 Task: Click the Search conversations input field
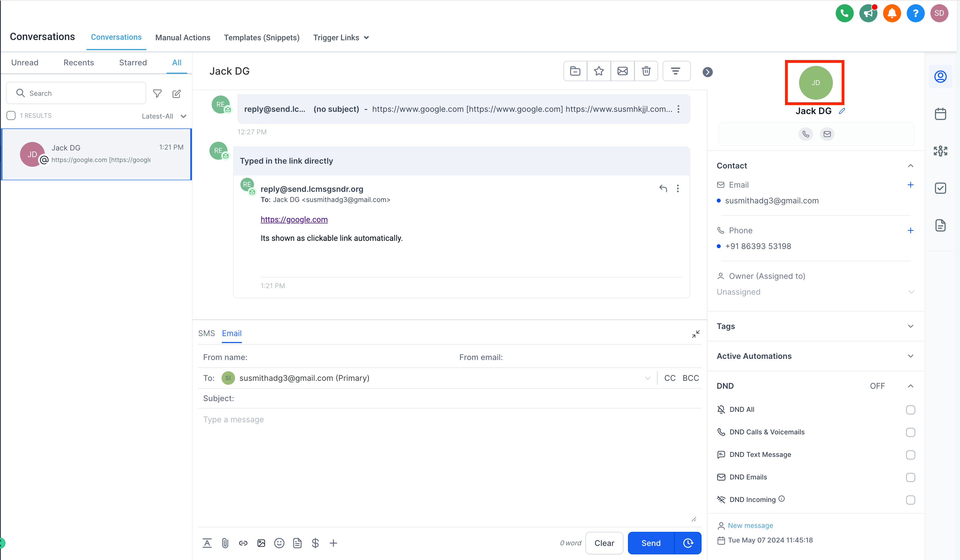coord(84,93)
